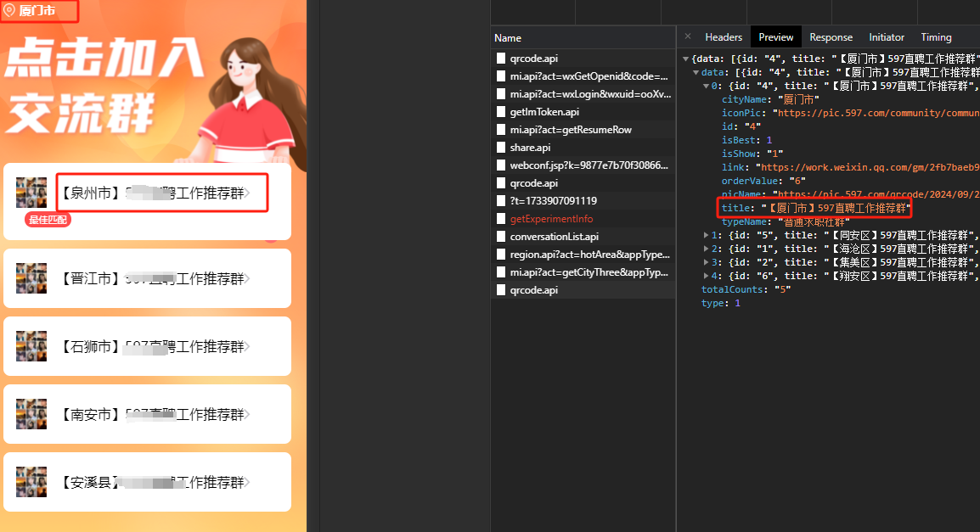The width and height of the screenshot is (980, 532).
Task: Click the 晋江市 group avatar thumbnail
Action: 31,277
